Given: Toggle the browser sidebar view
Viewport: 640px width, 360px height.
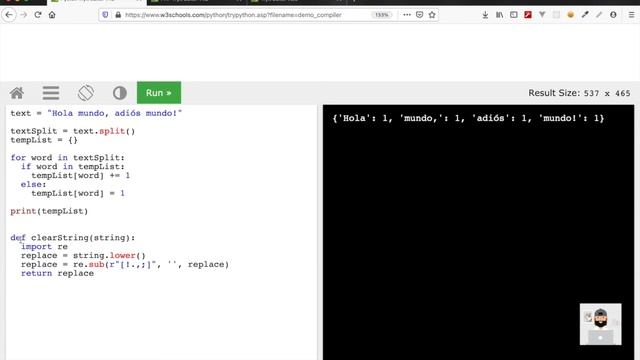Looking at the screenshot, I should point(513,15).
